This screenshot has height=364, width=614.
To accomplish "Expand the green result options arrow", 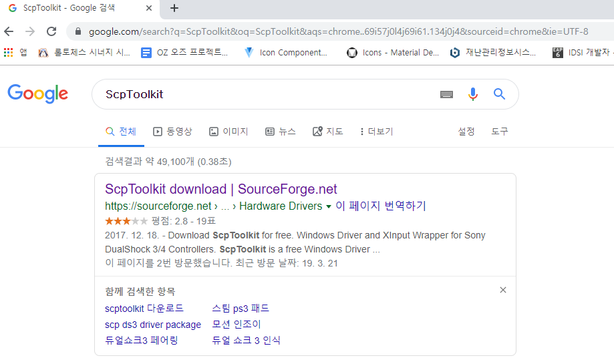I will point(329,206).
